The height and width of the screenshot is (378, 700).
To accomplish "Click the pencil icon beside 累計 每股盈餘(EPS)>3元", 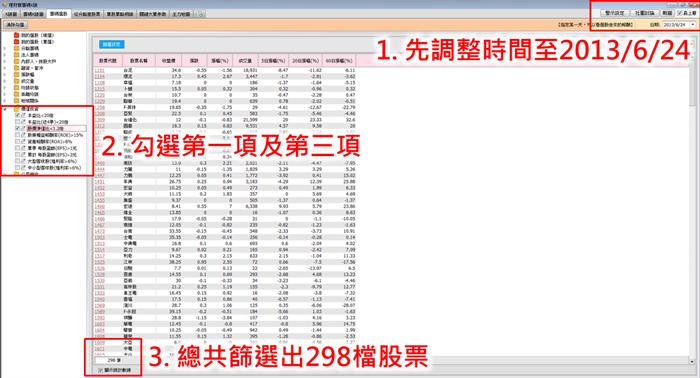I will pos(23,154).
